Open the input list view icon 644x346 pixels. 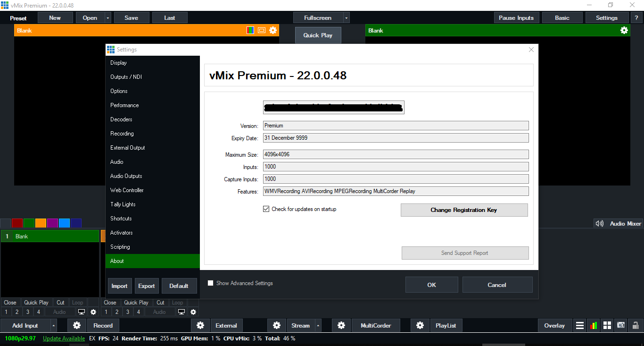point(580,325)
